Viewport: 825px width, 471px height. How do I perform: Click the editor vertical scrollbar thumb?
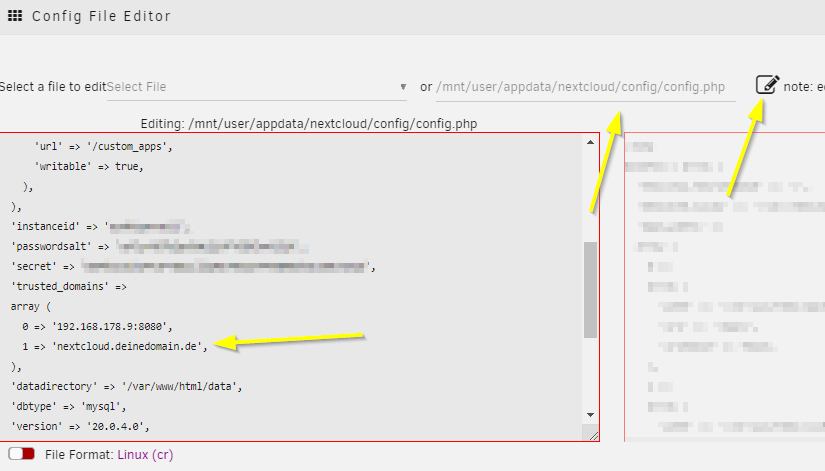pyautogui.click(x=590, y=289)
